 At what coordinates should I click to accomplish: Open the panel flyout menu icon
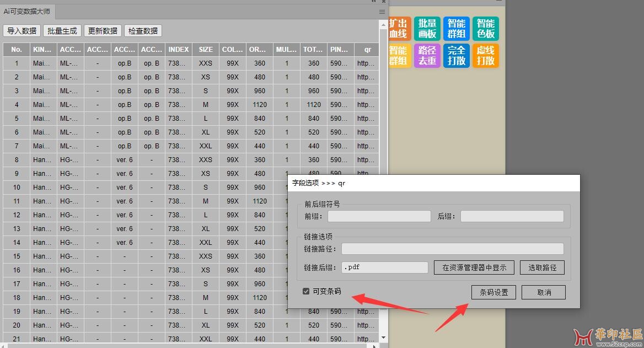(382, 12)
